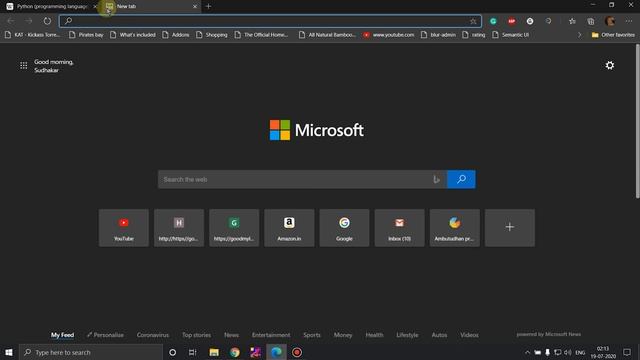Open the http://https://go... quick link tile
The width and height of the screenshot is (640, 360).
[x=179, y=228]
